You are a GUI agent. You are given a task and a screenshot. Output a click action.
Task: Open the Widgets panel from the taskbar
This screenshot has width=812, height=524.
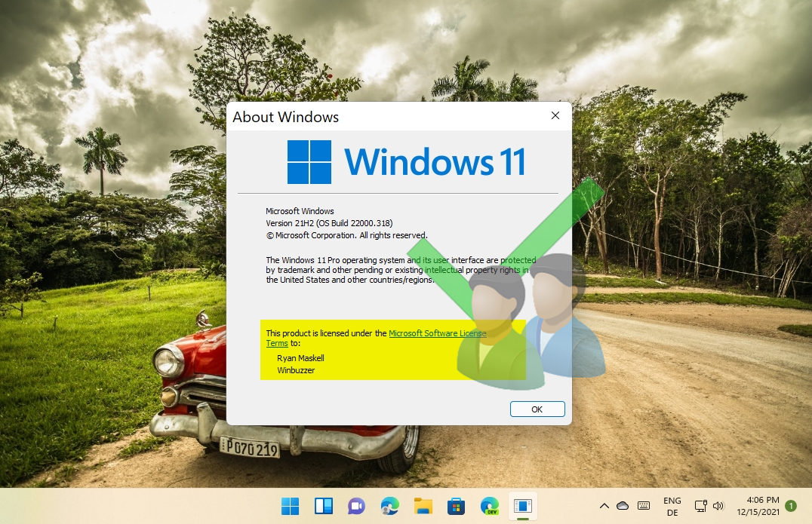tap(324, 506)
